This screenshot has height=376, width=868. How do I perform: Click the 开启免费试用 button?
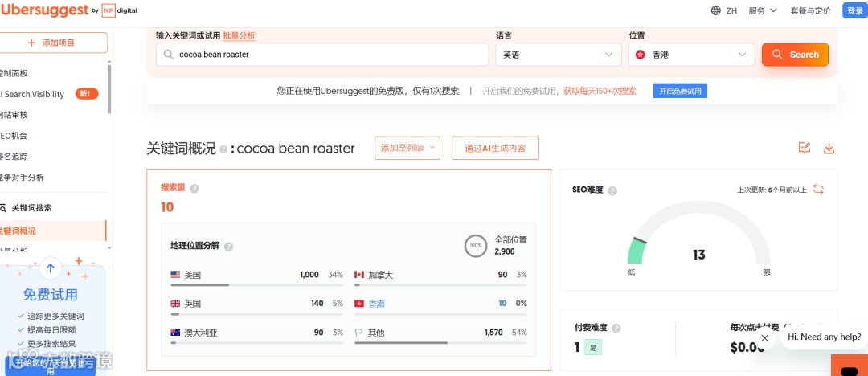pos(680,92)
